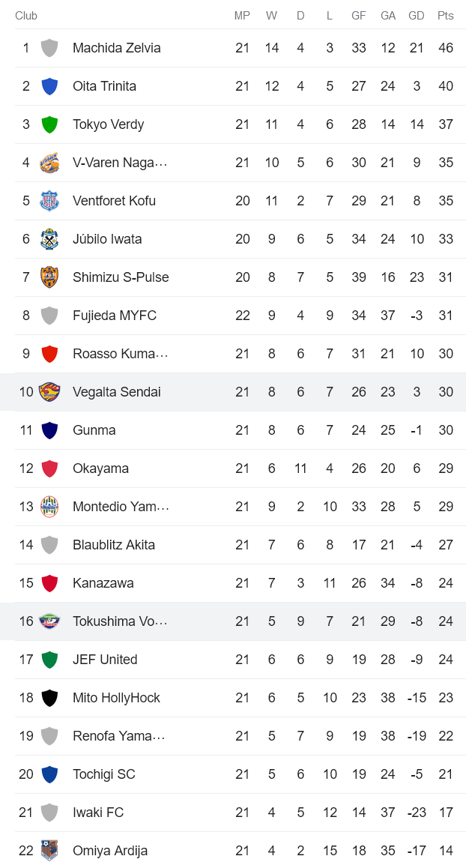466x868 pixels.
Task: Click the Vegalta Sendai club badge
Action: click(x=49, y=392)
